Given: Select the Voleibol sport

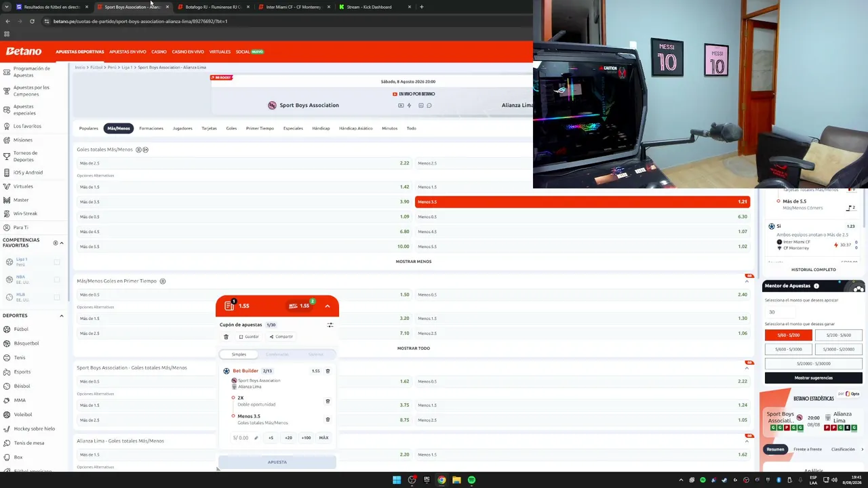Looking at the screenshot, I should [23, 415].
